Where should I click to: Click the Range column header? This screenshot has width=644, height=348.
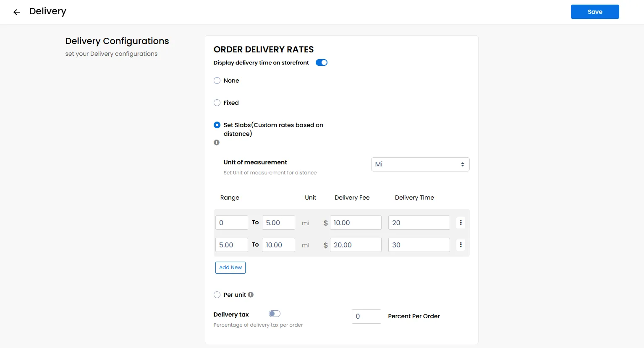click(230, 197)
